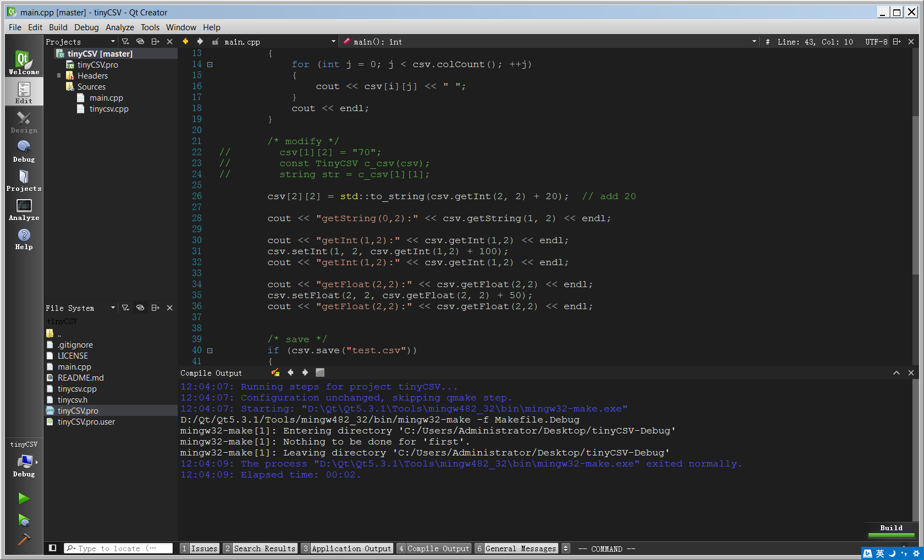
Task: Show the Search Results pane
Action: (x=260, y=548)
